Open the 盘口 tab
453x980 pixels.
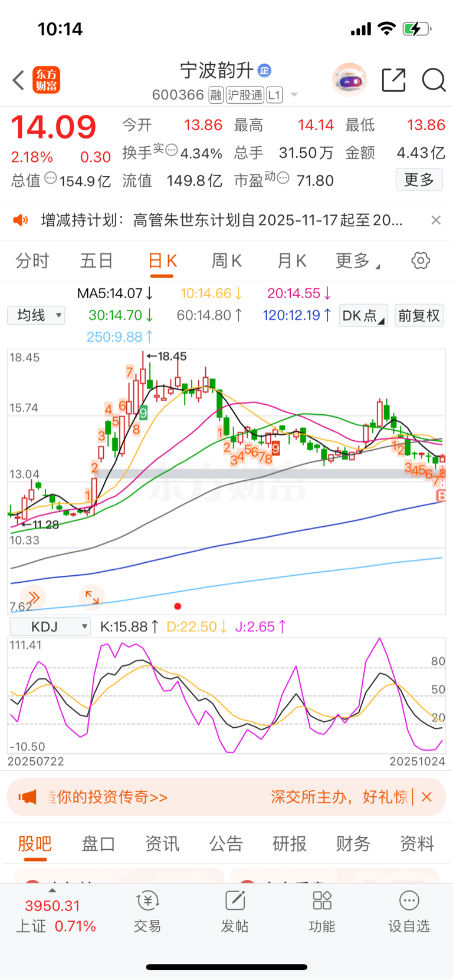[99, 844]
